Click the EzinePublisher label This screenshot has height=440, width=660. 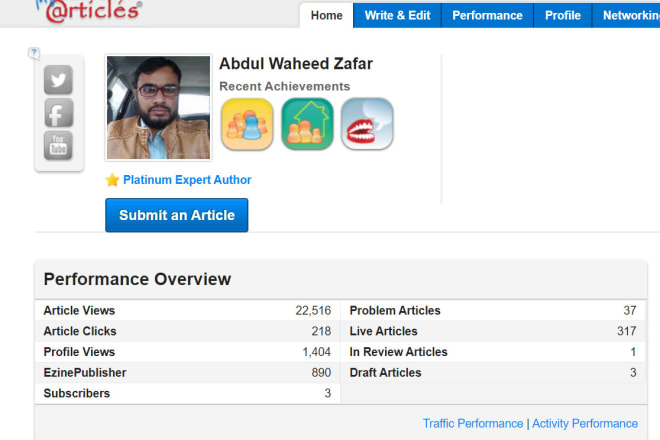(x=85, y=373)
